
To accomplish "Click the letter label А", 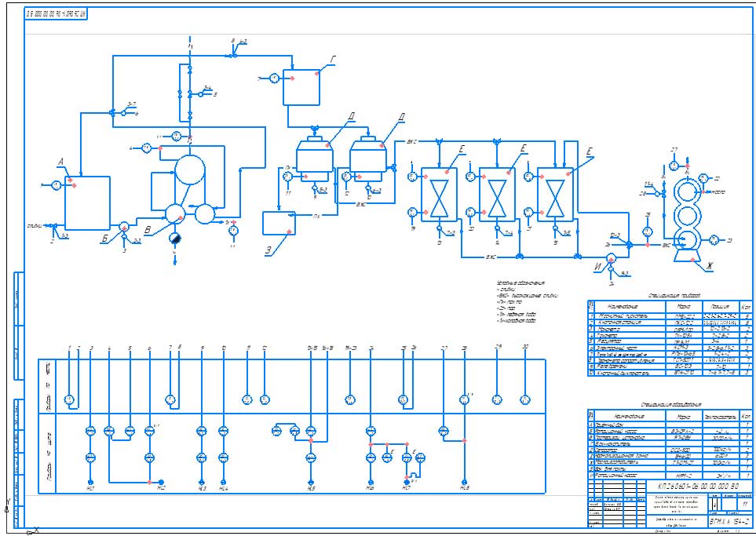I will (60, 163).
